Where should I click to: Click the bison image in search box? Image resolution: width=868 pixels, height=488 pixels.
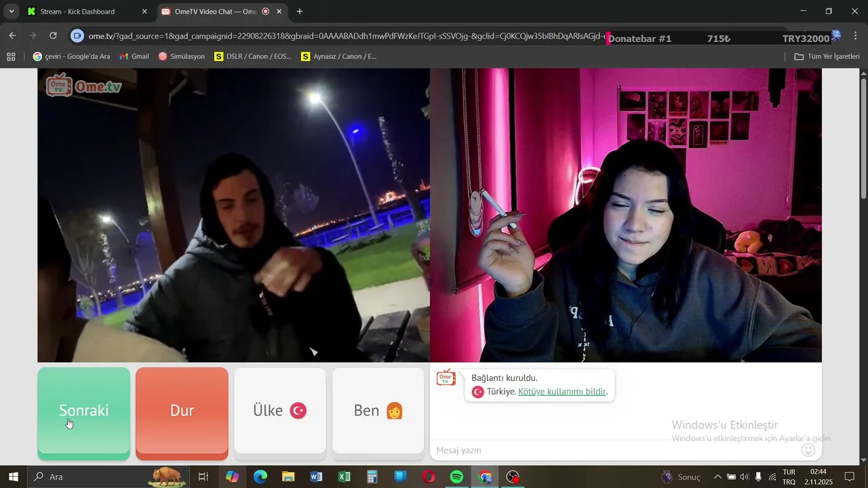167,476
